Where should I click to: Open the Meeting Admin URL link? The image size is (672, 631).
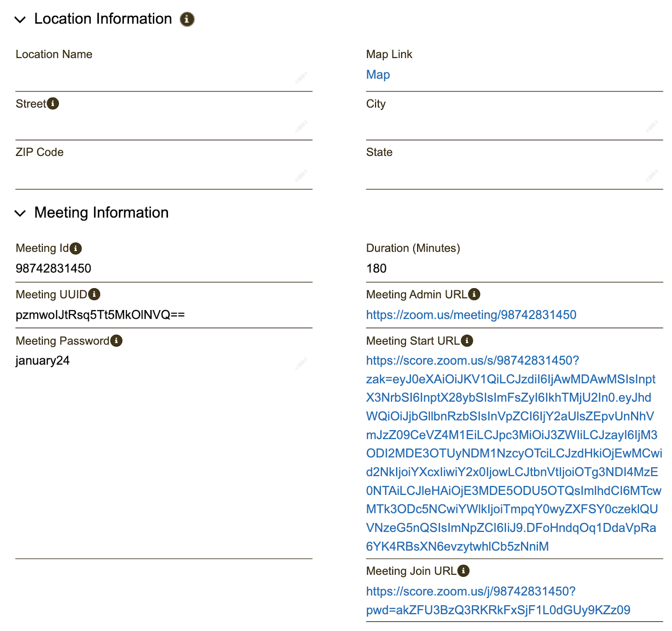point(471,315)
